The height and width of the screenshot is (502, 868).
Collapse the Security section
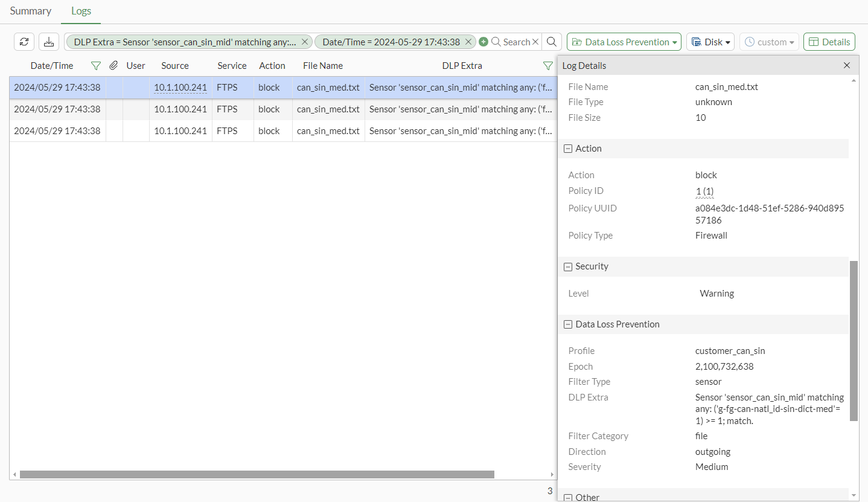(x=568, y=266)
